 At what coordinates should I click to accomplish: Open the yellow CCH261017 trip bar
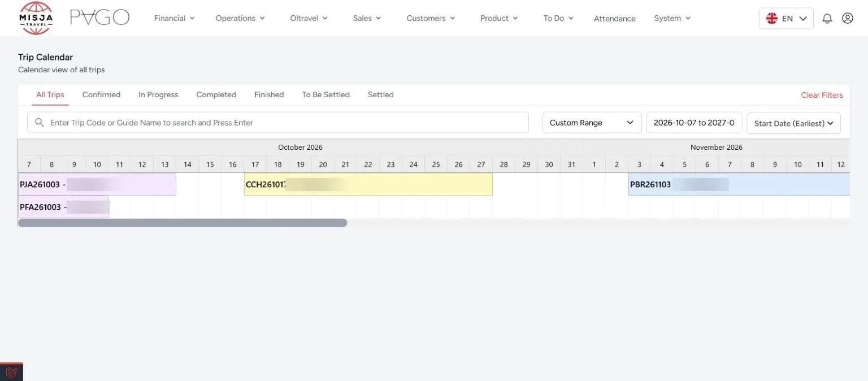[368, 184]
